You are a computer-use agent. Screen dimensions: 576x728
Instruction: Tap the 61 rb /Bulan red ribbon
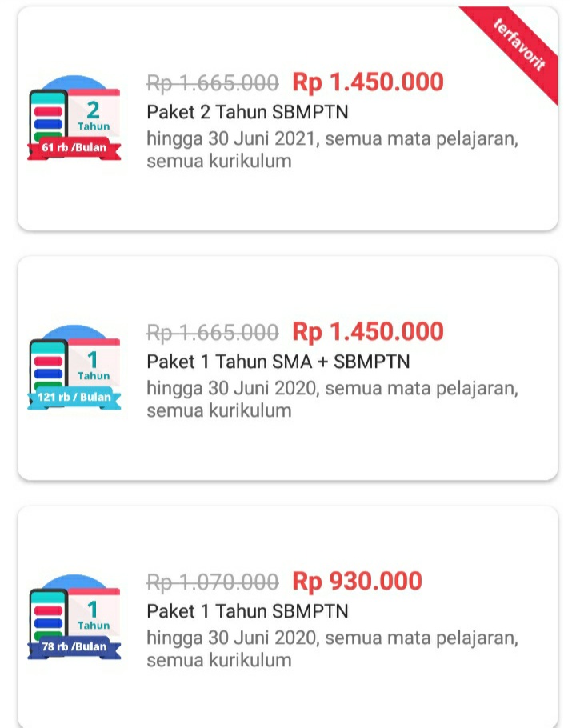pyautogui.click(x=74, y=148)
